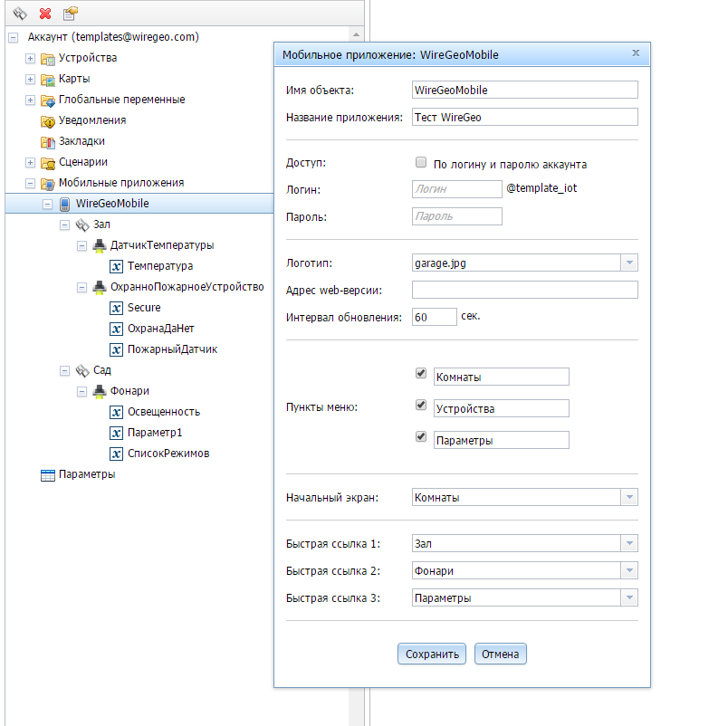
Task: Select the Уведомления tree label
Action: coord(92,120)
